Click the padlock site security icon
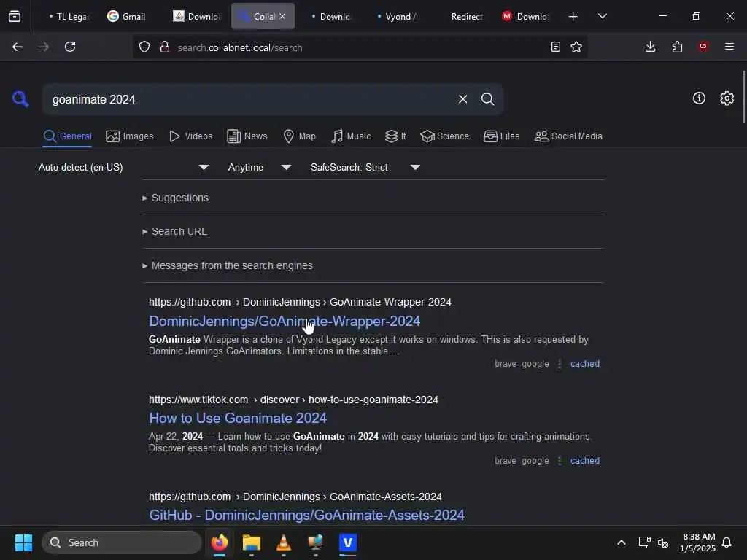747x560 pixels. (x=165, y=47)
